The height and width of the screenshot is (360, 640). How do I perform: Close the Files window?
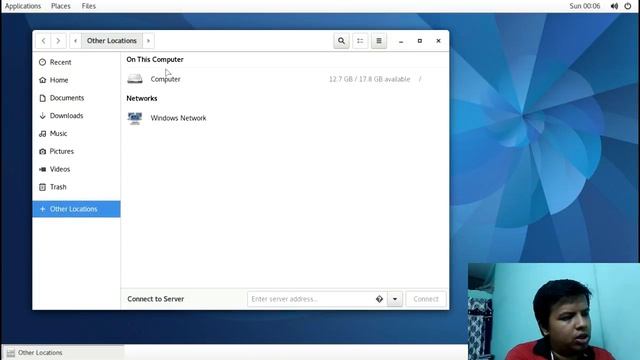coord(438,41)
